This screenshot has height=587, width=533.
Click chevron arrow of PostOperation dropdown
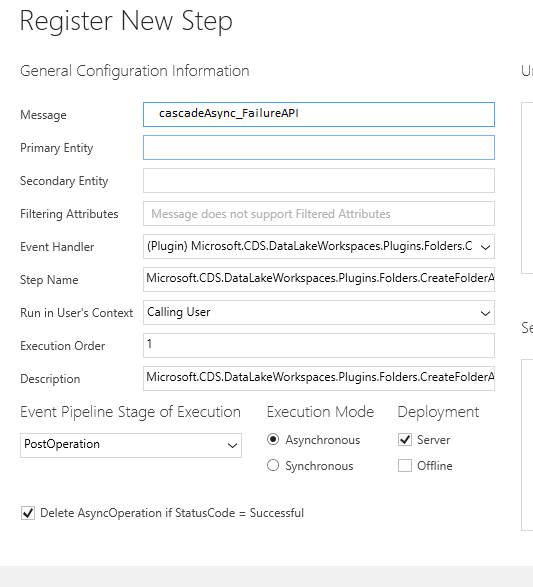coord(232,445)
